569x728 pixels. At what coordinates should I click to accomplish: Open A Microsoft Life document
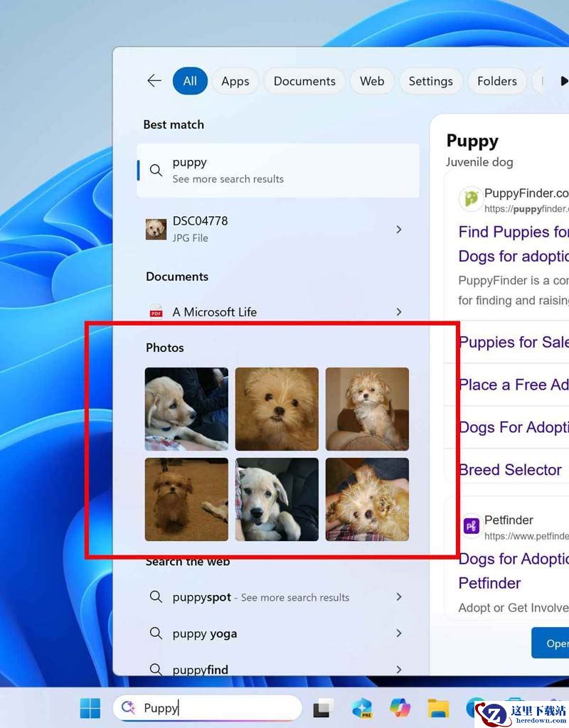tap(278, 312)
